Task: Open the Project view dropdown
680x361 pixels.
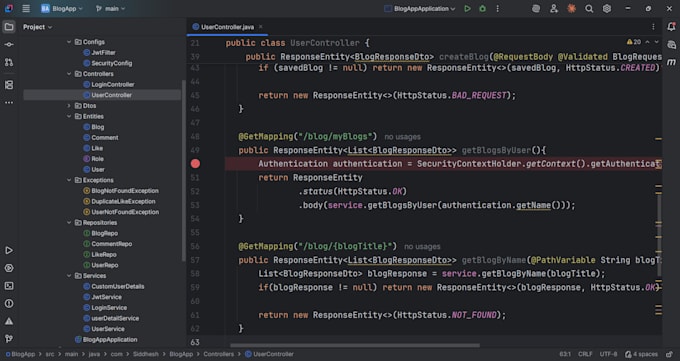Action: tap(37, 27)
